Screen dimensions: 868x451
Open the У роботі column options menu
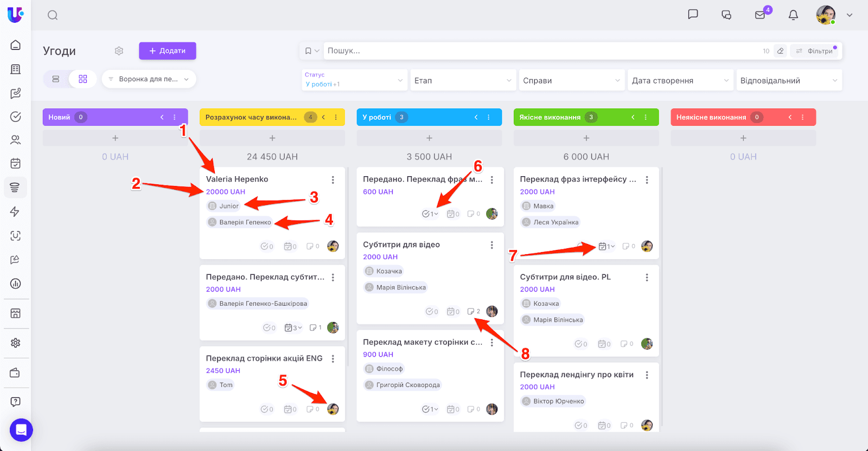tap(489, 117)
